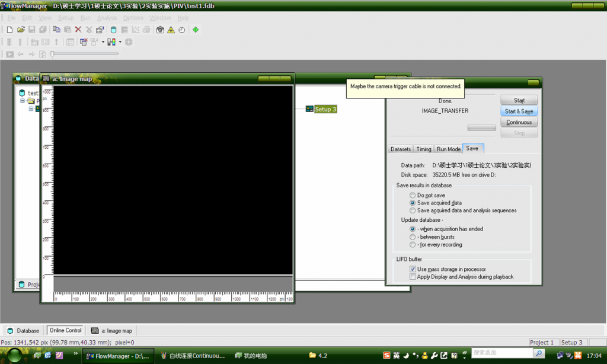Click the rainbow color map icon
The height and width of the screenshot is (364, 607).
(111, 42)
